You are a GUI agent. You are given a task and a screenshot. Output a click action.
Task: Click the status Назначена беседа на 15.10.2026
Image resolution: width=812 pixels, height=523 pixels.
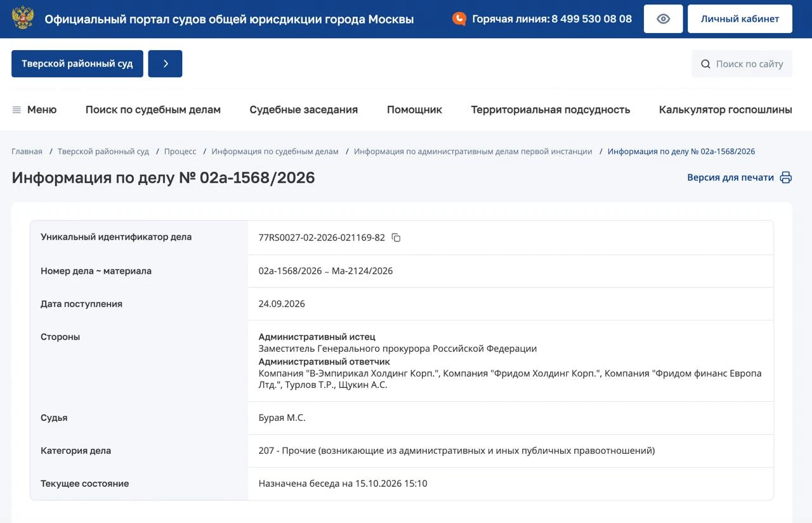[343, 484]
